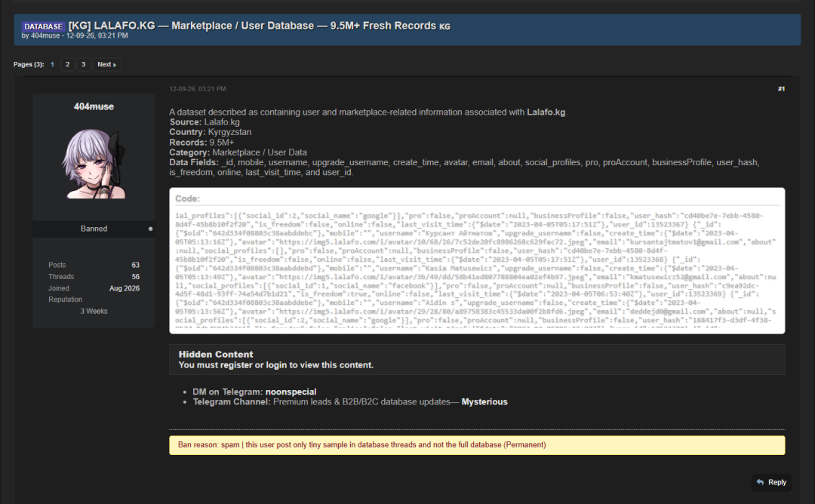Click the thread title LALAFO.KG heading

[x=260, y=26]
